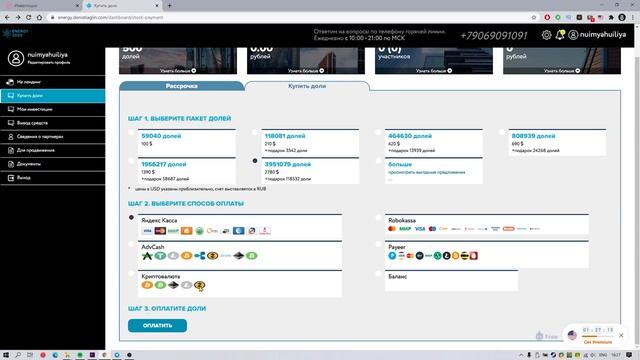This screenshot has height=360, width=640.
Task: Select the 3951079 долей package radio
Action: tap(255, 161)
